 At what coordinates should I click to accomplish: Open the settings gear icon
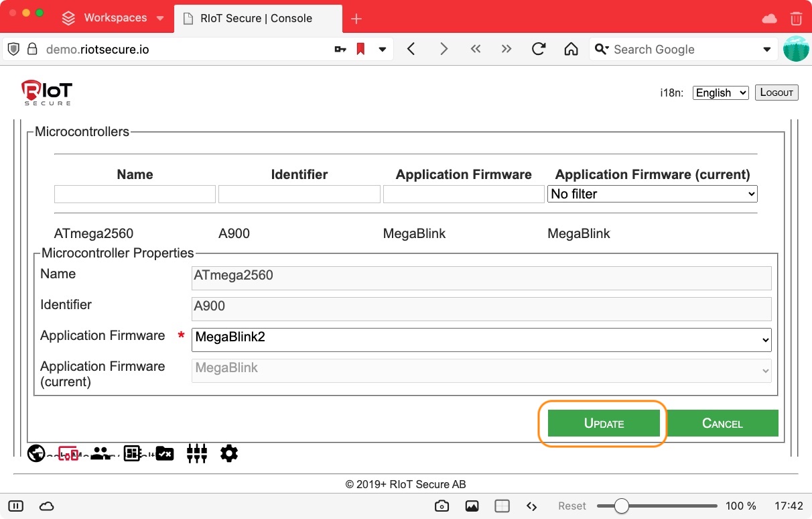click(x=229, y=454)
